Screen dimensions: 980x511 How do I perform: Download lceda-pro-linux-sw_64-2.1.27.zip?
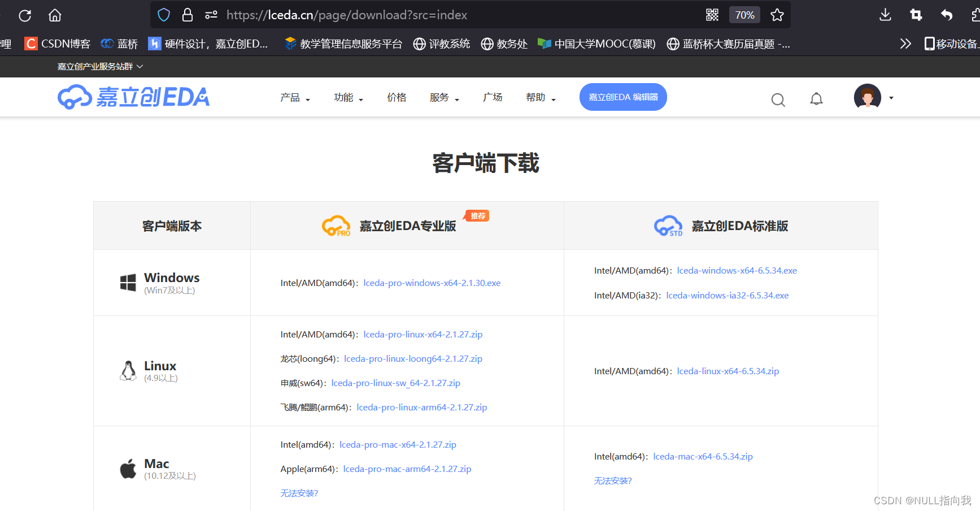396,383
